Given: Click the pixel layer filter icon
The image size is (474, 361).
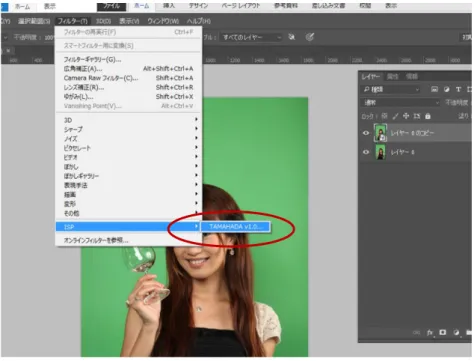Looking at the screenshot, I should pyautogui.click(x=434, y=89).
